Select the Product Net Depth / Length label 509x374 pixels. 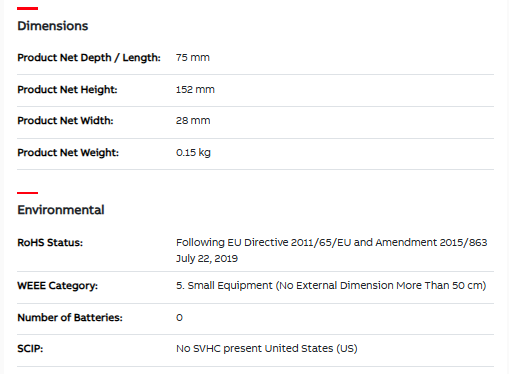[x=89, y=58]
